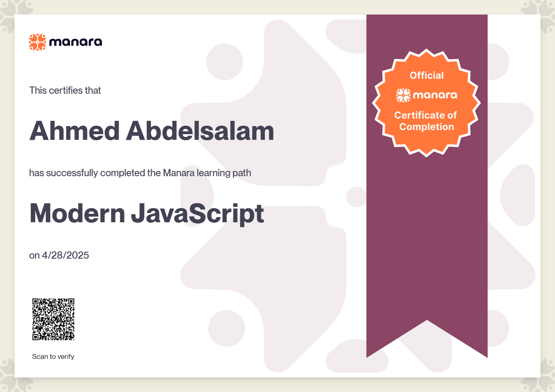This screenshot has height=392, width=555.
Task: Click the QR code to verify
Action: coord(53,319)
